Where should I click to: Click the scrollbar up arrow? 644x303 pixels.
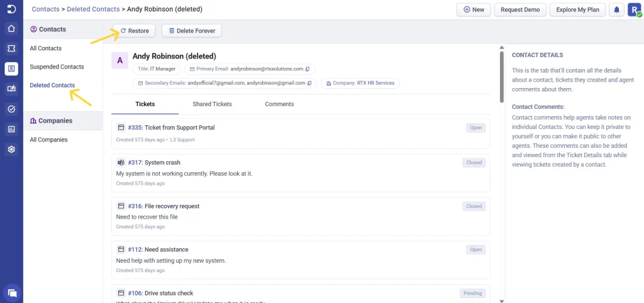click(501, 48)
